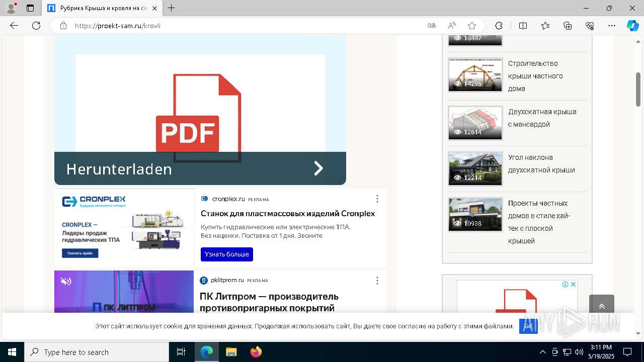Open Task View on the taskbar
The width and height of the screenshot is (644, 362).
[181, 352]
